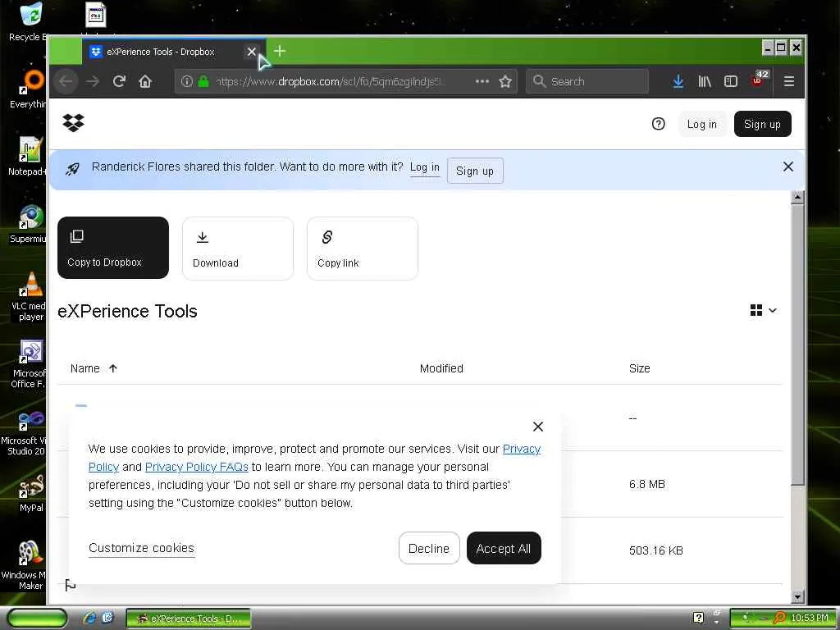Open MyPal desktop shortcut
The image size is (840, 630).
click(31, 493)
